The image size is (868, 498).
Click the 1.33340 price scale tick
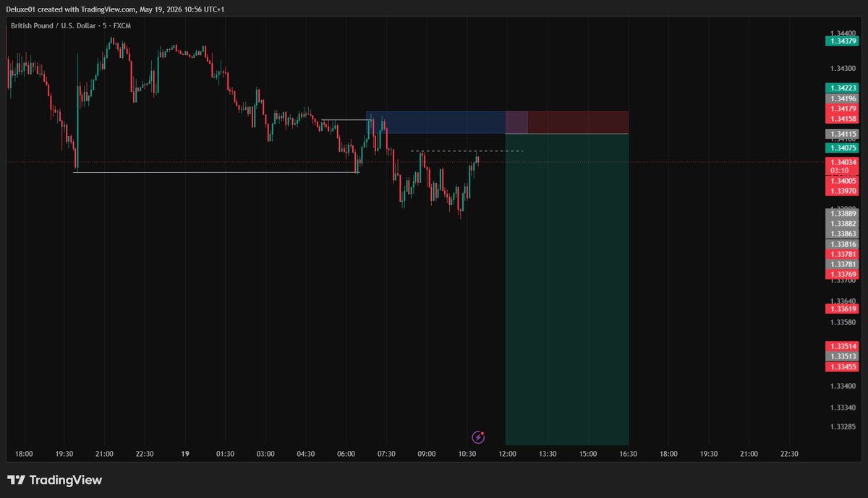[x=843, y=408]
